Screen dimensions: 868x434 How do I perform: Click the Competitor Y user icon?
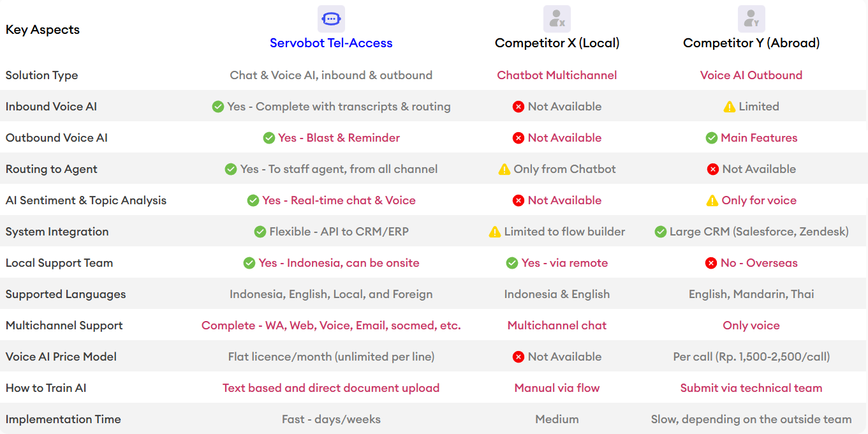(751, 19)
